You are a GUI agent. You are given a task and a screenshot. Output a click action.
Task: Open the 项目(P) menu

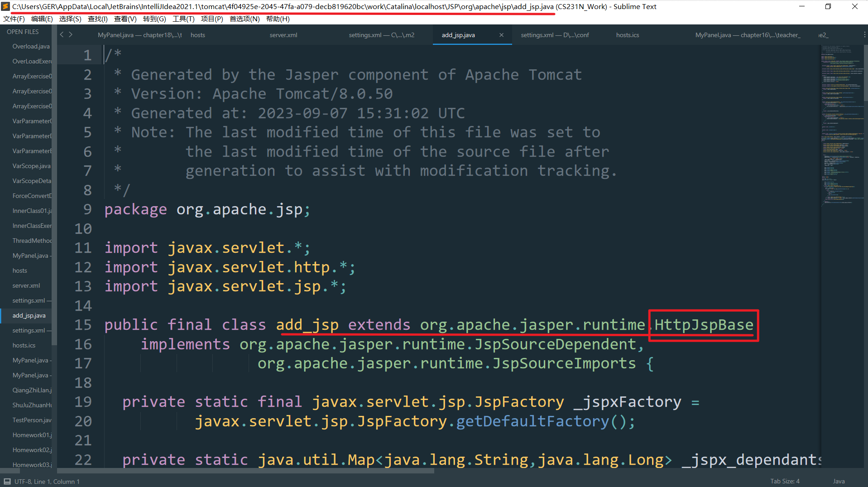(x=212, y=19)
